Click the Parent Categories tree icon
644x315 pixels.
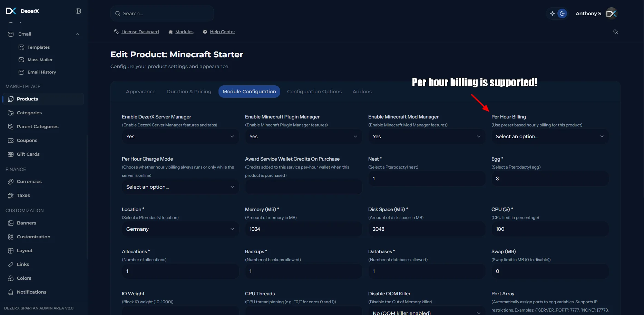(11, 127)
